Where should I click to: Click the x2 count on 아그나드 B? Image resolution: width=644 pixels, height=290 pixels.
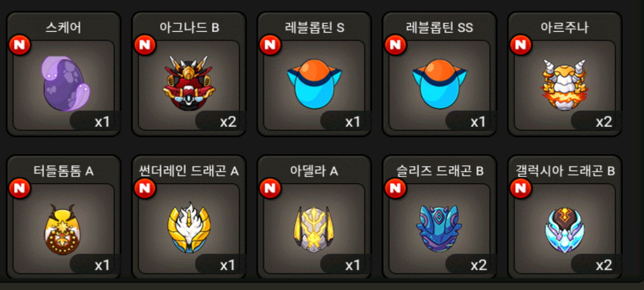click(x=228, y=122)
